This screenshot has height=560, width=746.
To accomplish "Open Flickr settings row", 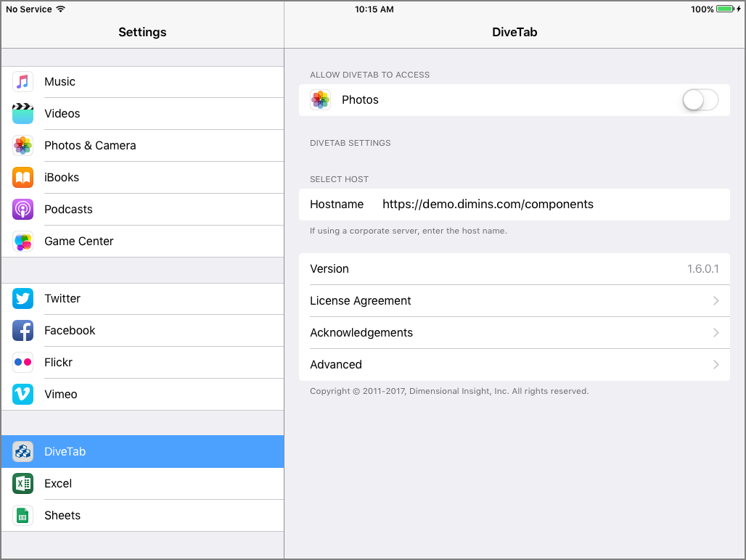I will [143, 362].
